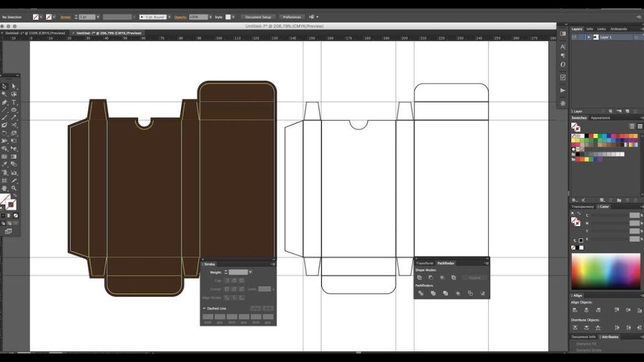The image size is (644, 362).
Task: Click the Opacity percentage field
Action: 197,17
